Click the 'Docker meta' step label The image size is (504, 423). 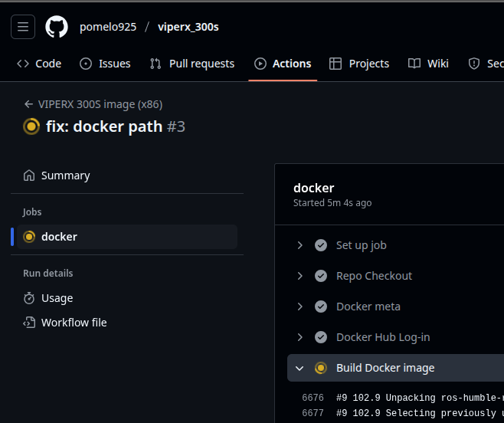pos(368,307)
